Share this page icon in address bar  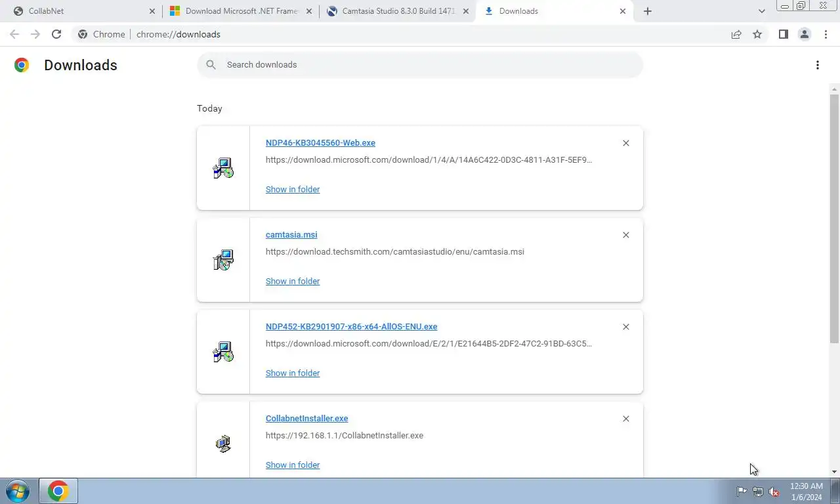click(736, 34)
